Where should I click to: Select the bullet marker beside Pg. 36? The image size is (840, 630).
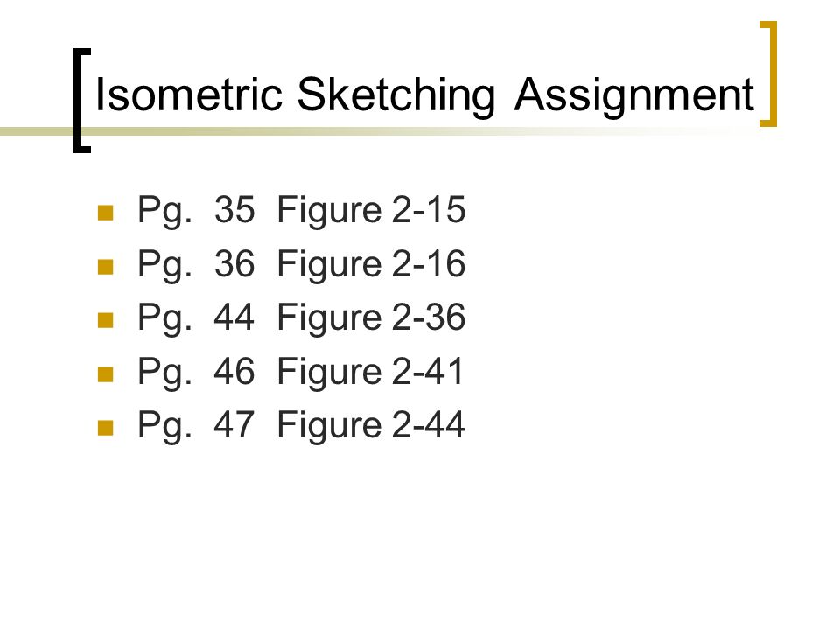click(106, 266)
